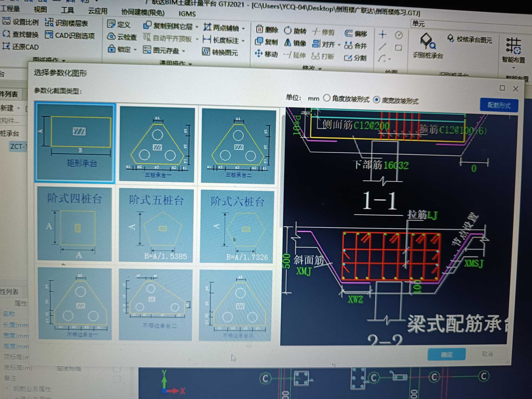Click the 复制 copy tool

266,42
